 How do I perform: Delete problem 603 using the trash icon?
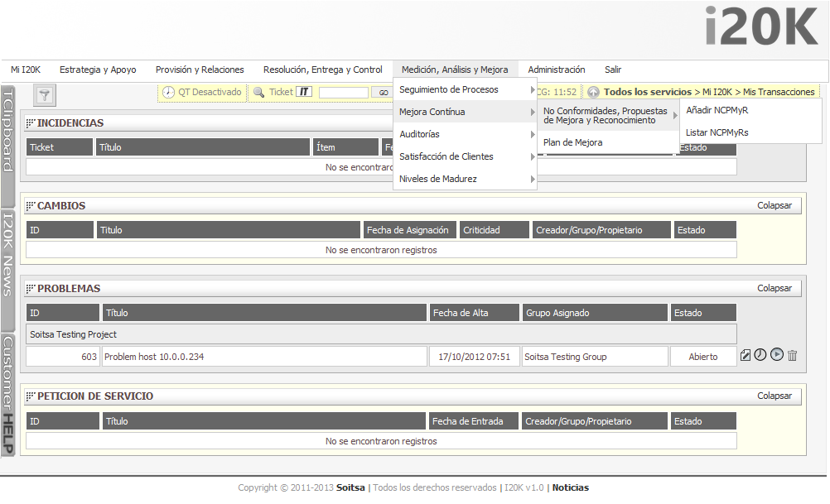point(792,355)
